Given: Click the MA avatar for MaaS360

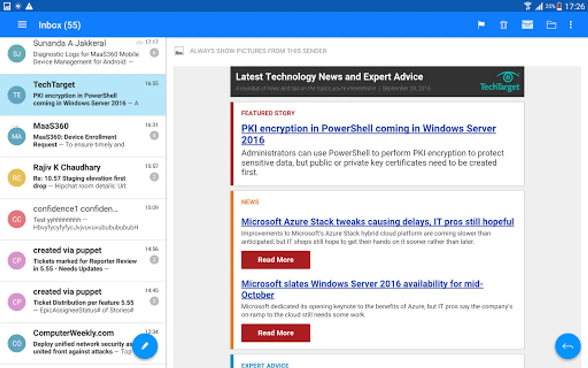Looking at the screenshot, I should pyautogui.click(x=17, y=136).
